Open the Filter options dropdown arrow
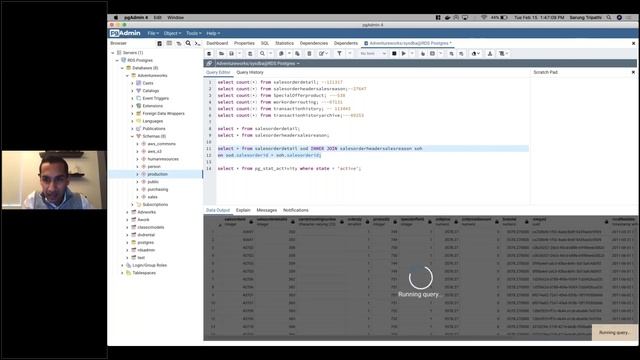Image resolution: width=640 pixels, height=360 pixels. click(349, 53)
